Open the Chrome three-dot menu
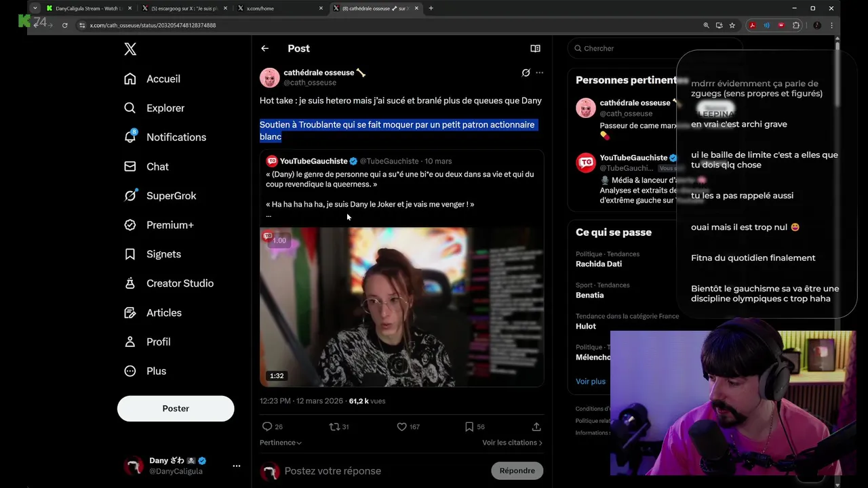The image size is (868, 488). tap(831, 25)
